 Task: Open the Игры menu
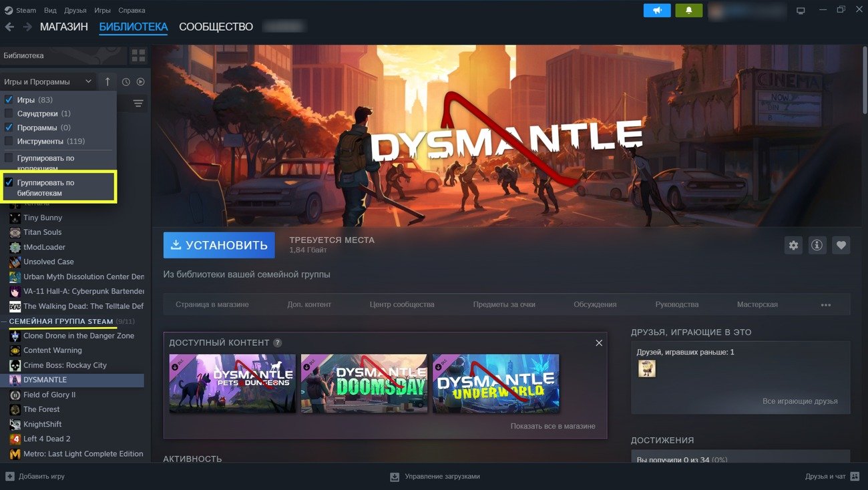[102, 10]
